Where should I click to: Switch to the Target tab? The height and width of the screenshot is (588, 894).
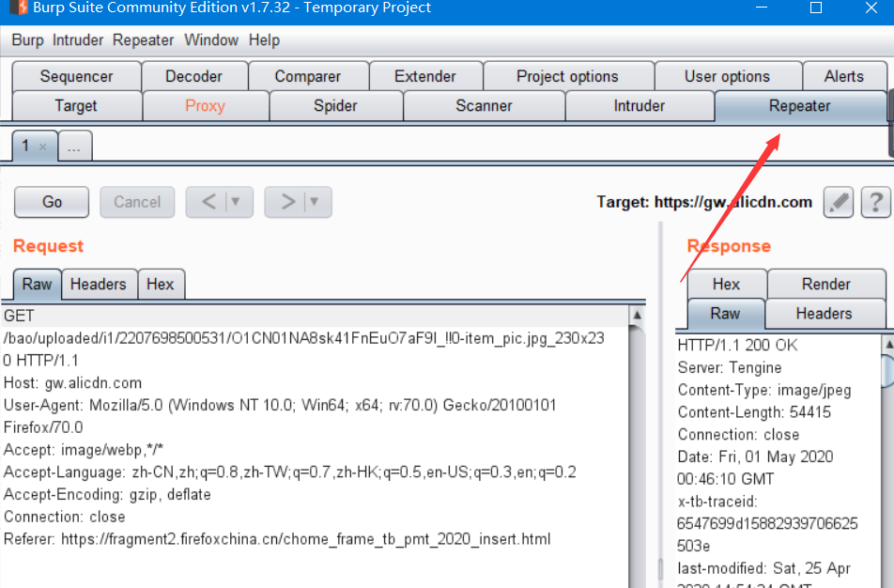(x=76, y=106)
